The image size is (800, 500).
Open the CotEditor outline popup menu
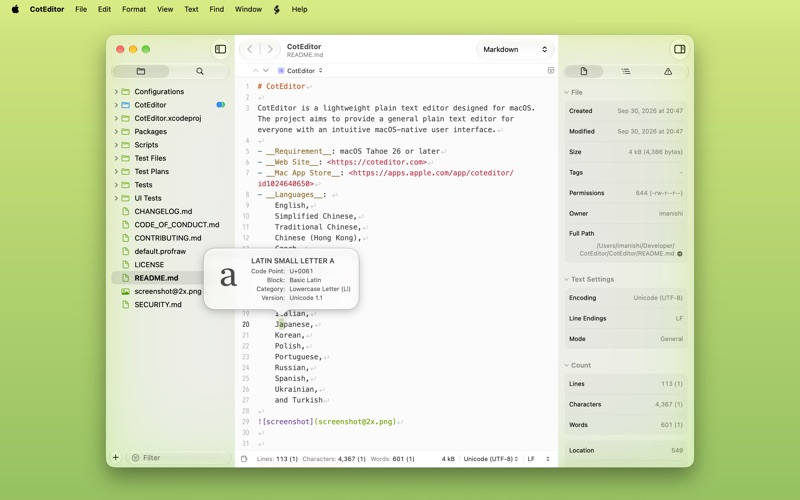click(x=300, y=70)
